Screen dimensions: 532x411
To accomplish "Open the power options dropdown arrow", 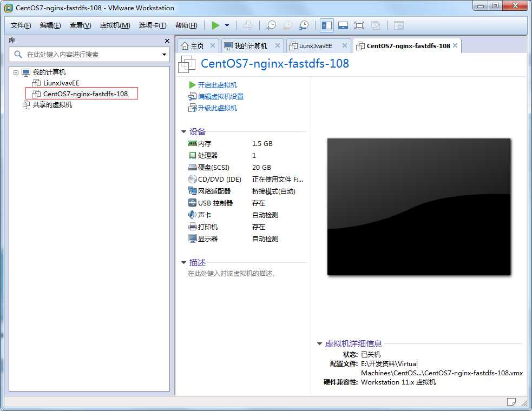I will [x=227, y=25].
